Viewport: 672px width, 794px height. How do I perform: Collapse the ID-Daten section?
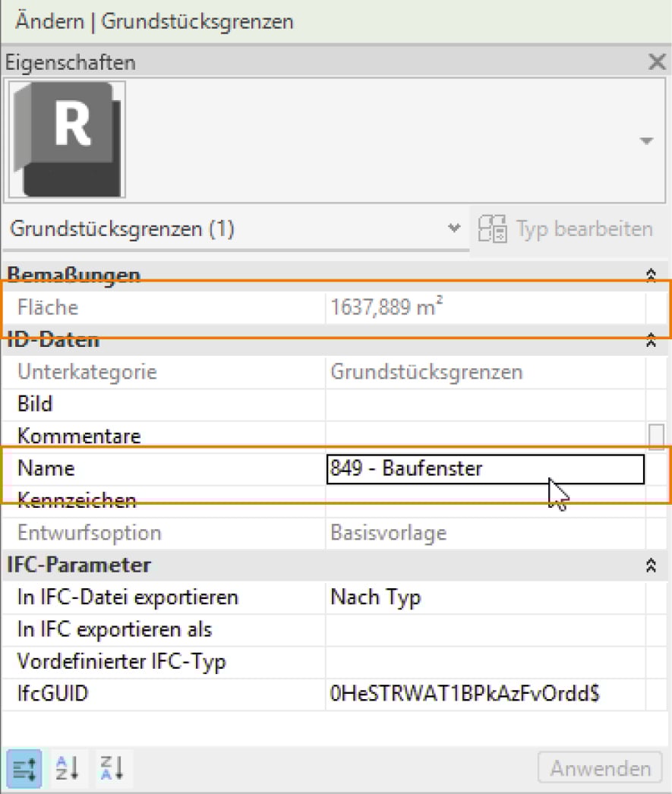pos(651,340)
